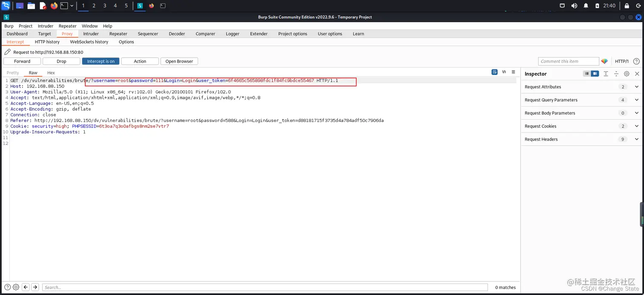Screen dimensions: 644x295
Task: Open the Repeater menu in menu bar
Action: 68,26
